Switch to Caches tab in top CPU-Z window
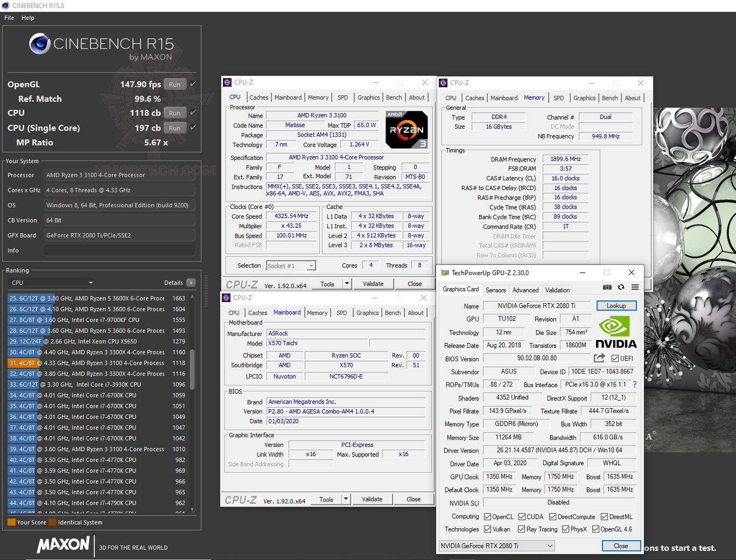Screen dimensions: 736x560 [x=259, y=97]
